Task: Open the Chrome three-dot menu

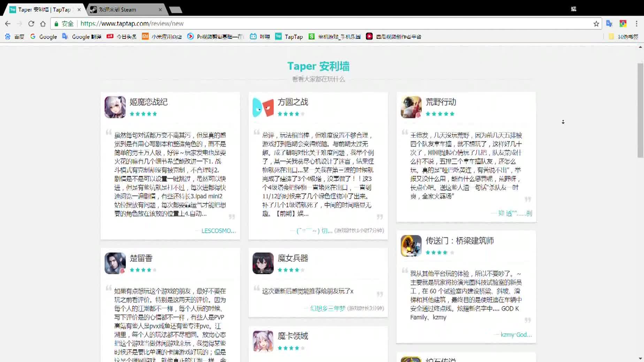Action: coord(636,24)
